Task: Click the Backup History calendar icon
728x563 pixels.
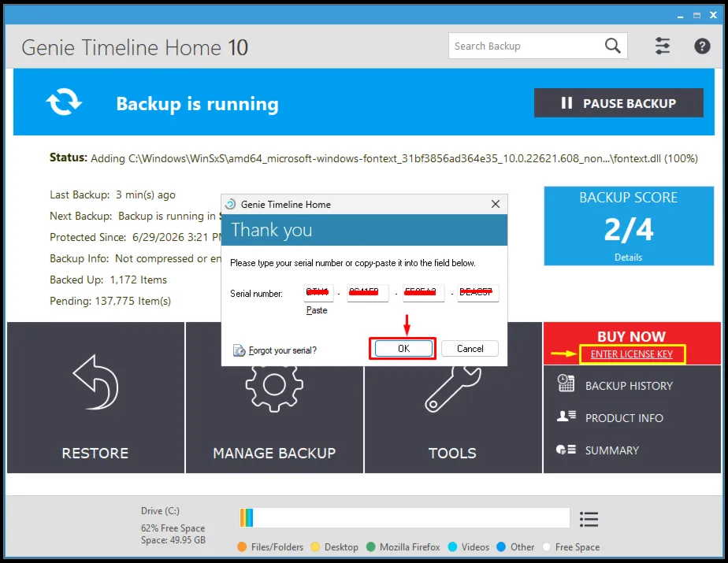Action: coord(566,383)
